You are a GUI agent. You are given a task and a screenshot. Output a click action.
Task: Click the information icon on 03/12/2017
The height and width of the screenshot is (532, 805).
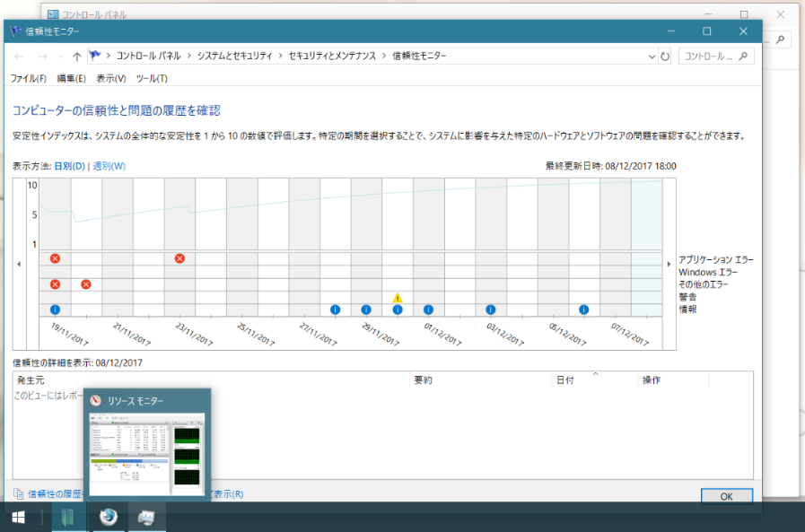click(491, 310)
